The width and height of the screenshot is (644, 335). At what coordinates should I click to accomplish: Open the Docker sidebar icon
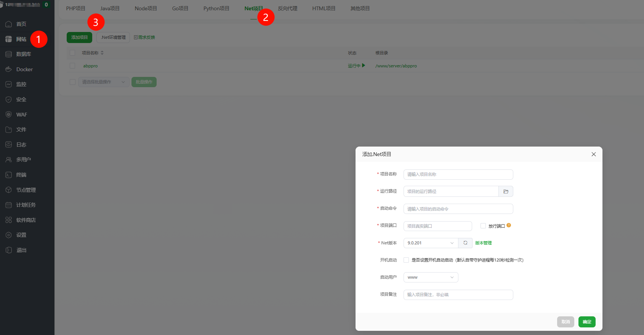point(8,69)
